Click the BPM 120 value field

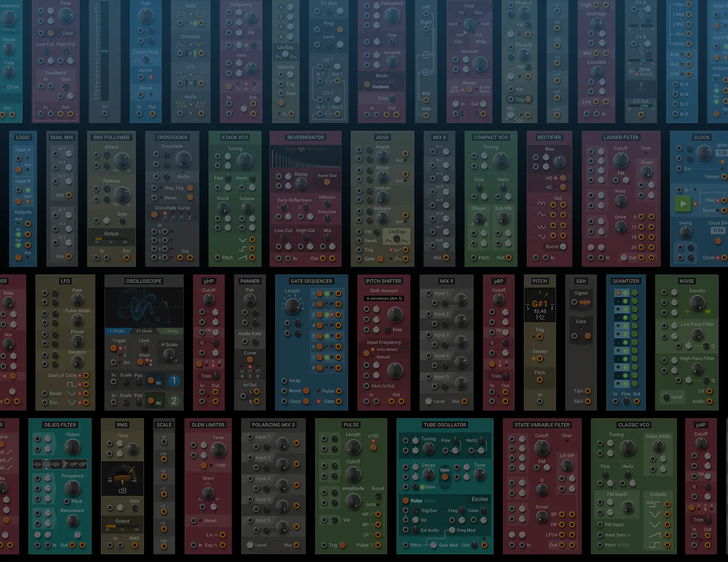click(x=722, y=153)
